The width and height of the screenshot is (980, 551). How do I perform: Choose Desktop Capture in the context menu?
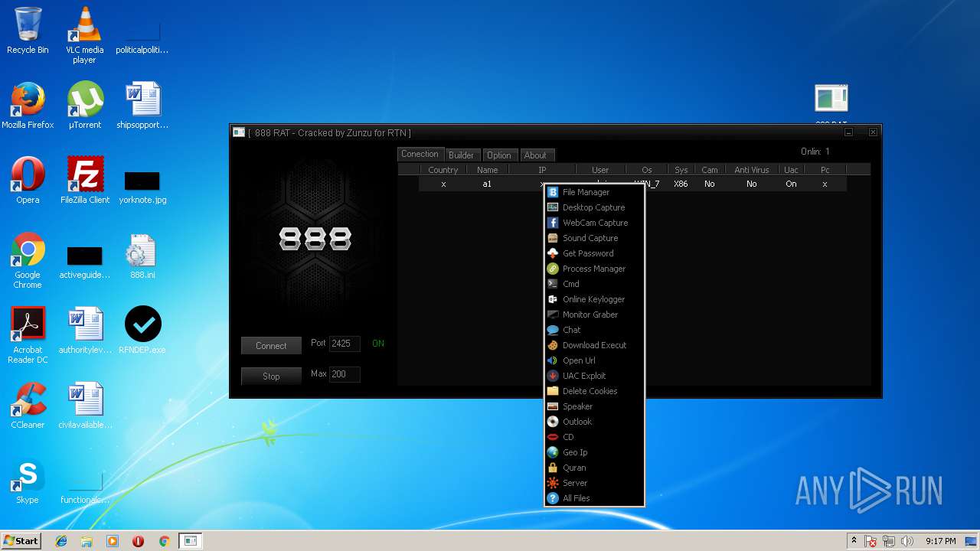(594, 207)
